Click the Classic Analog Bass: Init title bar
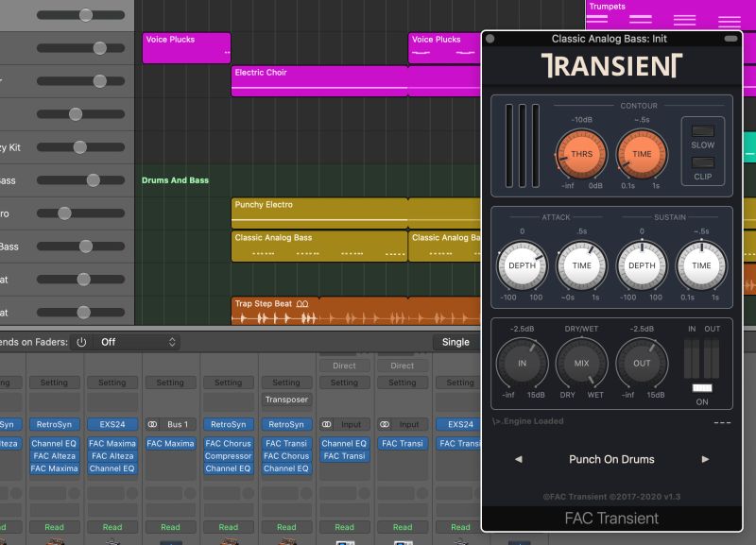This screenshot has width=756, height=545. point(613,39)
